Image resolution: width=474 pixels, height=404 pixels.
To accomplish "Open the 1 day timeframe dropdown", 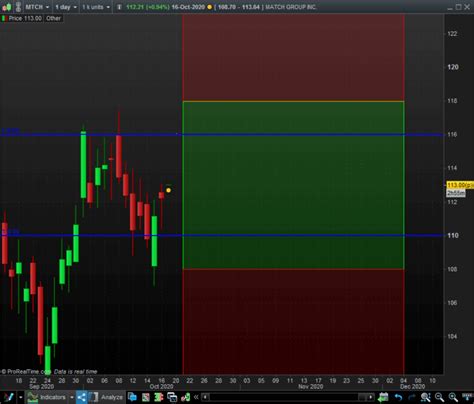I will (x=66, y=7).
